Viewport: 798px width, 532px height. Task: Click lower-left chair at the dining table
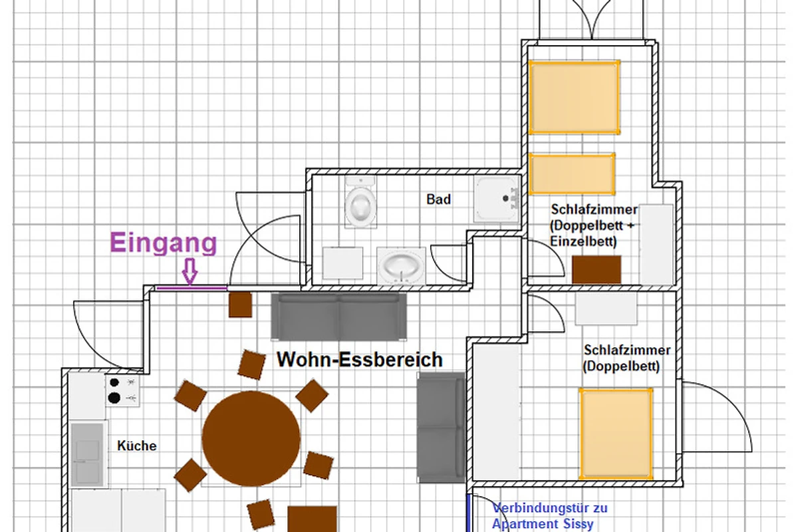(x=191, y=475)
